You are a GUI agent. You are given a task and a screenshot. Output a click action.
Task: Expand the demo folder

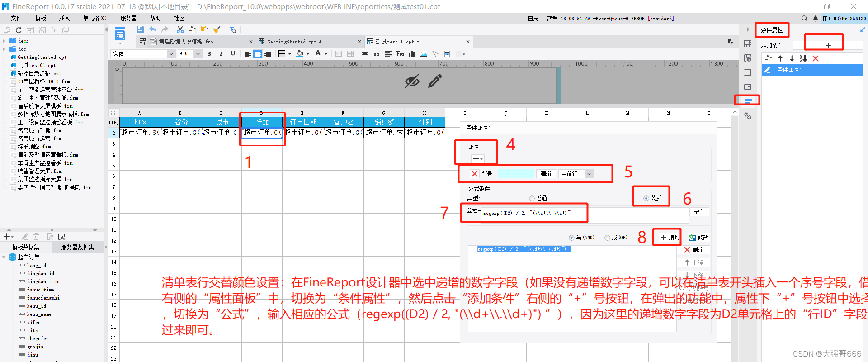coord(4,41)
